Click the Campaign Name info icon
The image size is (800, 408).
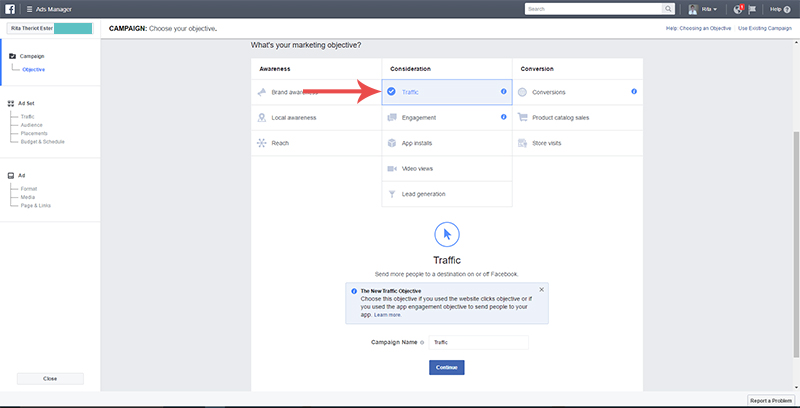tap(422, 343)
